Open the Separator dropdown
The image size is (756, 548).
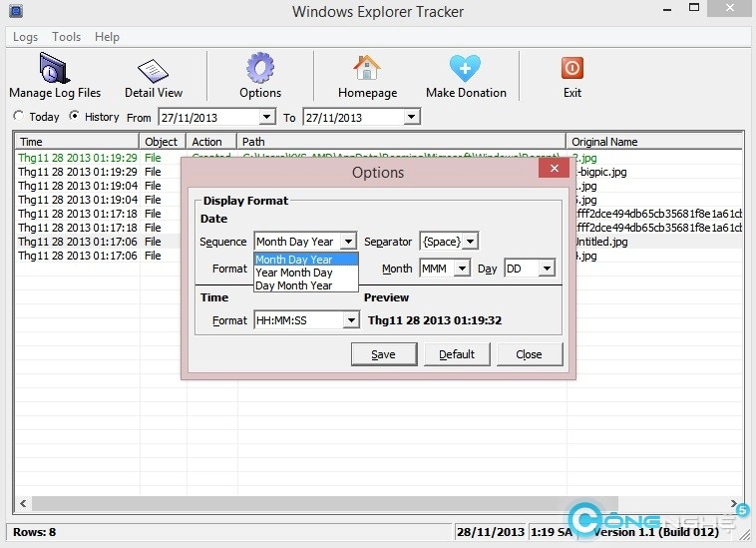pyautogui.click(x=470, y=242)
